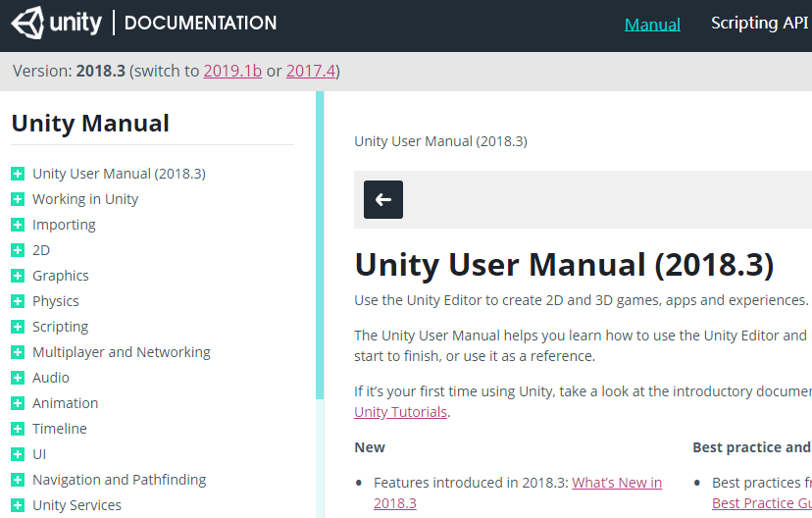812x518 pixels.
Task: Expand the Physics section plus icon
Action: tap(18, 301)
